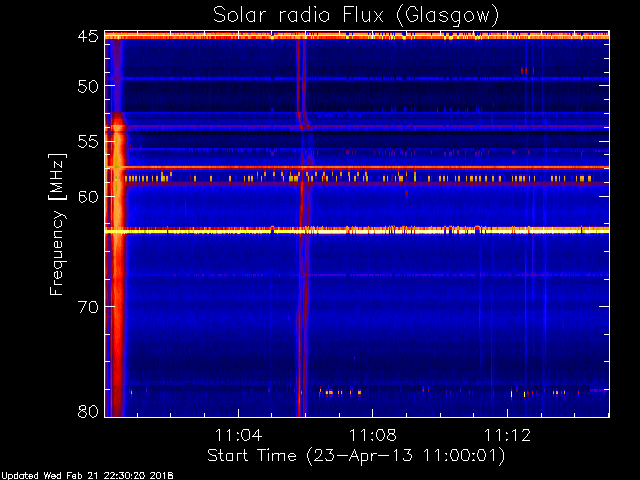Click the 80 frequency tick label

[x=88, y=411]
